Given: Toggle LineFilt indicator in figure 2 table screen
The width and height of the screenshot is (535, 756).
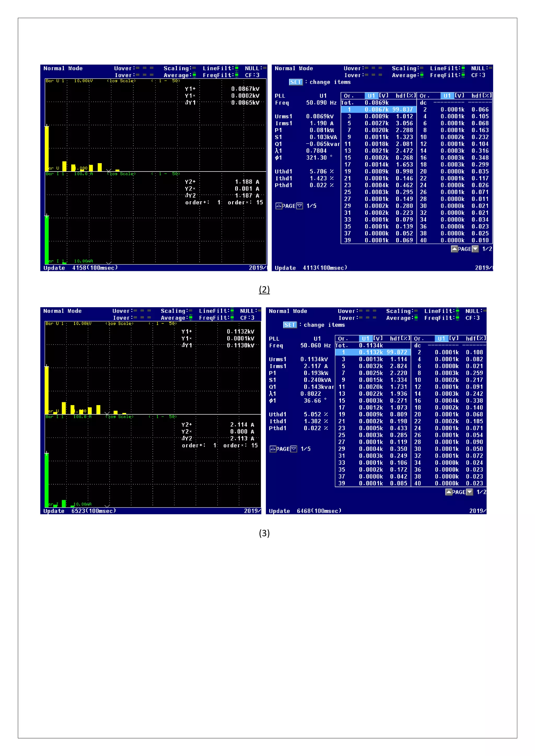Looking at the screenshot, I should tap(463, 68).
